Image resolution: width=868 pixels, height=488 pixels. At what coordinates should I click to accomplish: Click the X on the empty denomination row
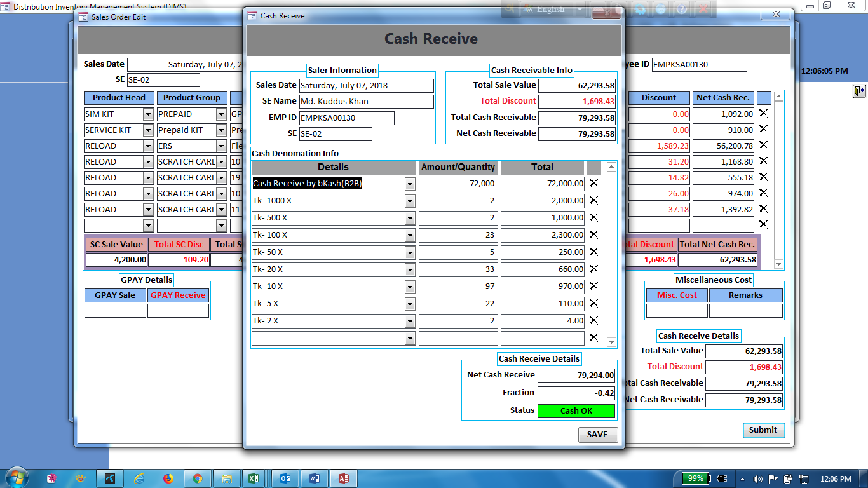coord(593,337)
